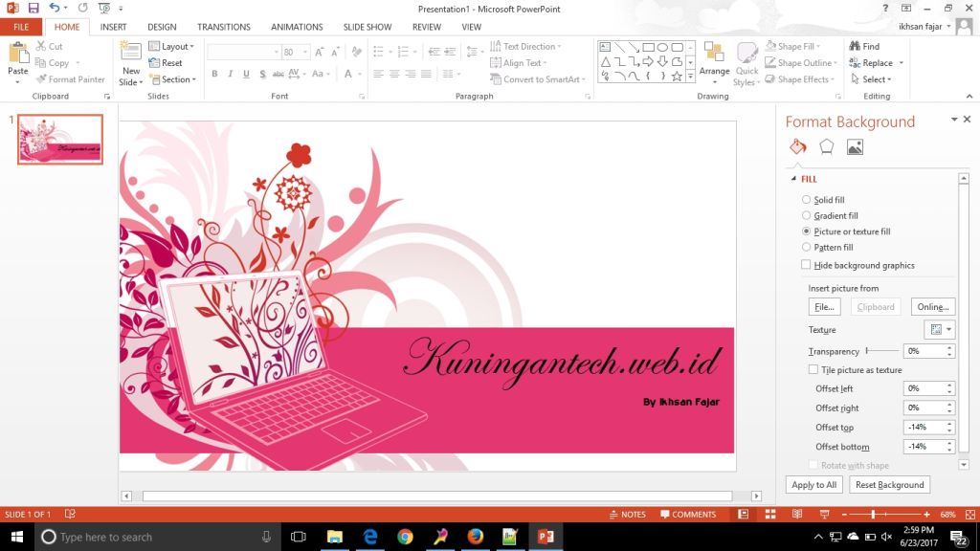Viewport: 980px width, 551px height.
Task: Open Google Chrome from the taskbar
Action: pyautogui.click(x=405, y=537)
